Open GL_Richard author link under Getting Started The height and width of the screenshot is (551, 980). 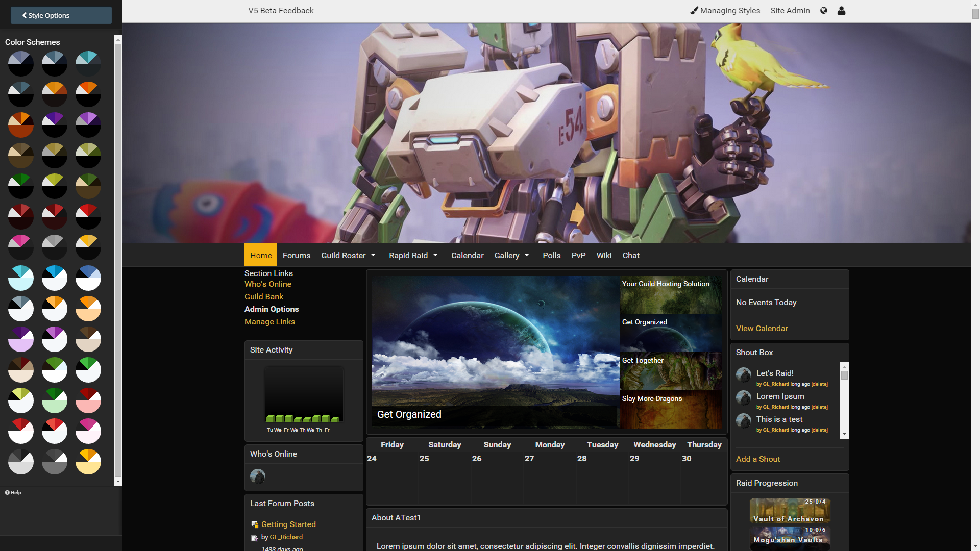[x=286, y=537]
